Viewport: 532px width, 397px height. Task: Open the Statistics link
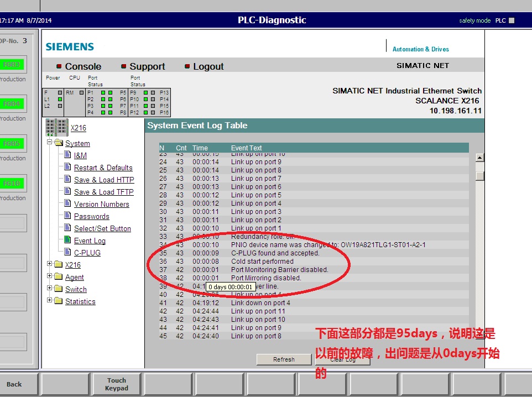(80, 302)
